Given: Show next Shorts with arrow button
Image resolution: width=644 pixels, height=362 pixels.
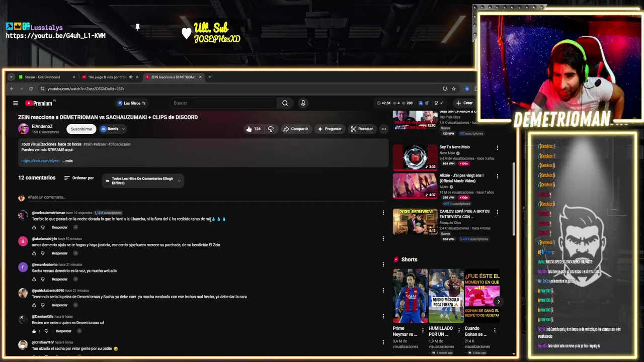Looking at the screenshot, I should 498,302.
